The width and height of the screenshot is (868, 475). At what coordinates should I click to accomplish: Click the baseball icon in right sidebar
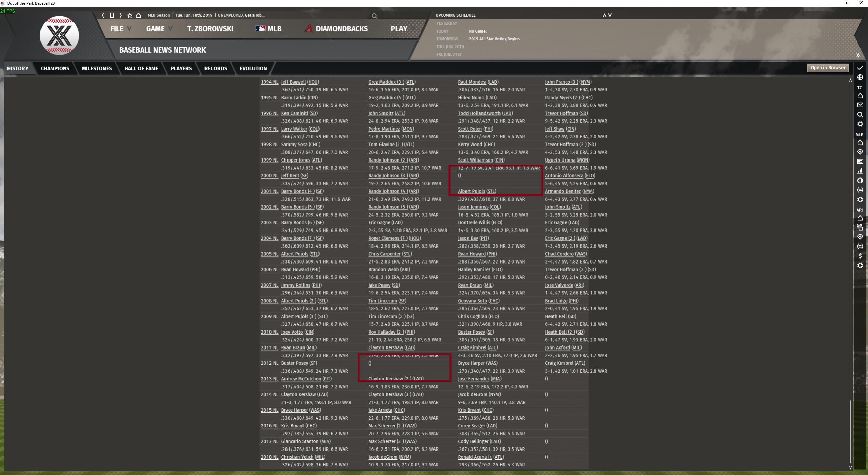point(860,181)
